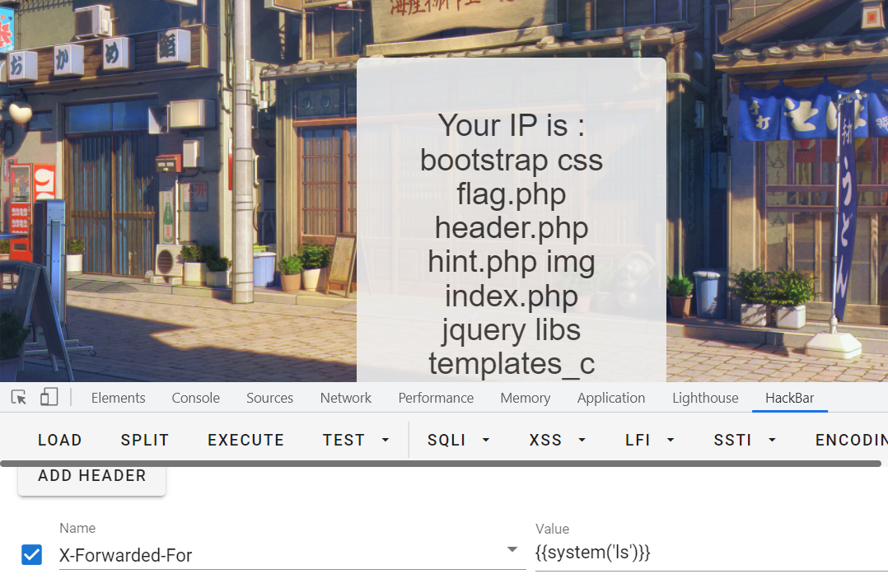Switch to the Network tab
The height and width of the screenshot is (588, 888).
tap(345, 398)
